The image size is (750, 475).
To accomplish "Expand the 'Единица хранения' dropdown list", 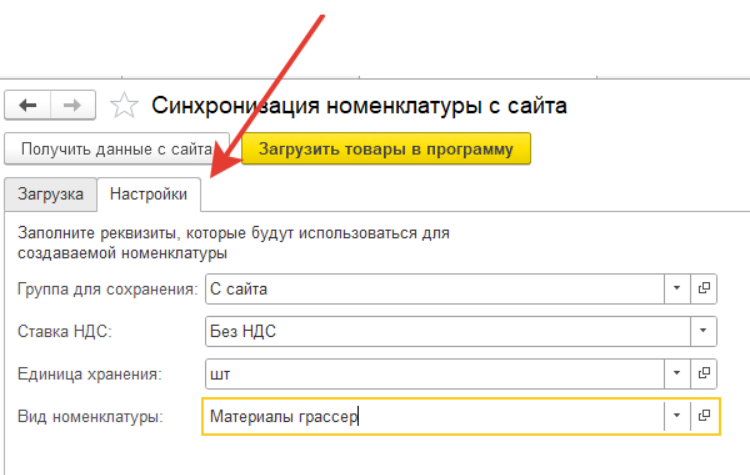I will [x=677, y=373].
